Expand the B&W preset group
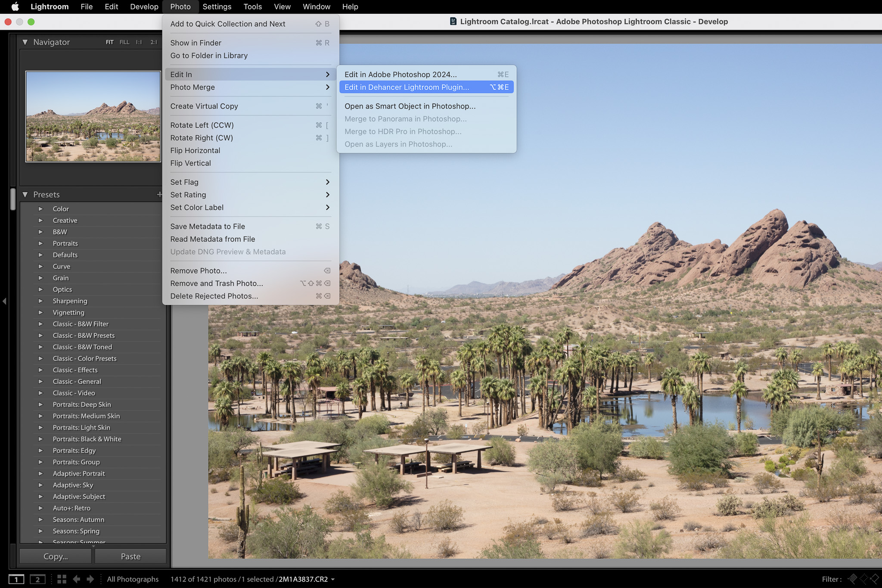Image resolution: width=882 pixels, height=588 pixels. point(41,232)
